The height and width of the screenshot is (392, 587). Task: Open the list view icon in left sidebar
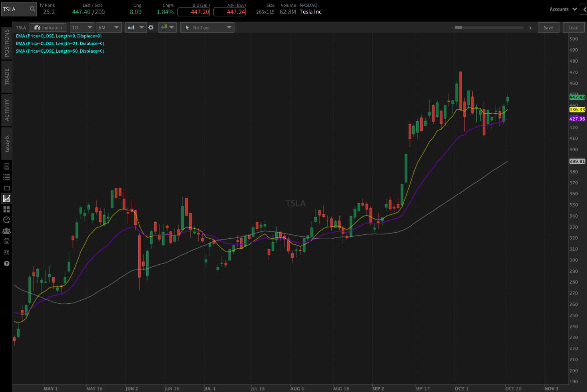(6, 177)
